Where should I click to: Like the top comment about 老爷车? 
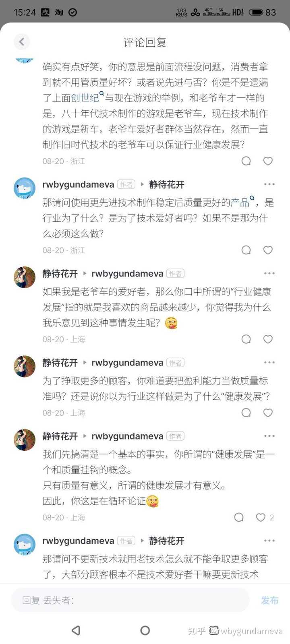tap(268, 161)
